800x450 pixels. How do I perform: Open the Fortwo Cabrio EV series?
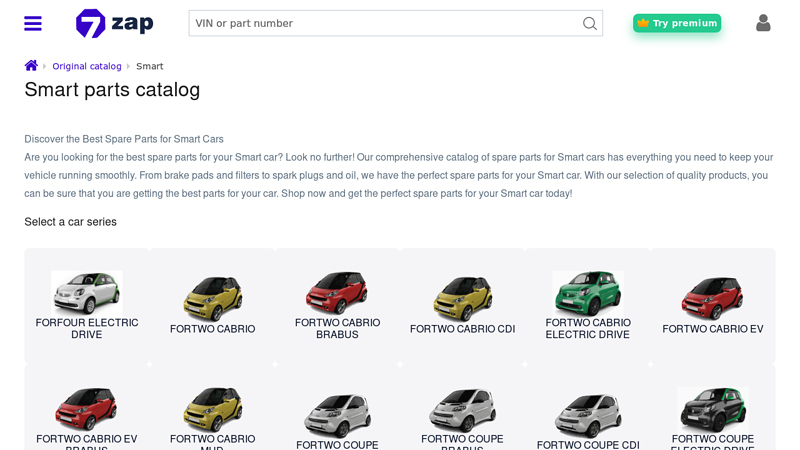(x=712, y=305)
